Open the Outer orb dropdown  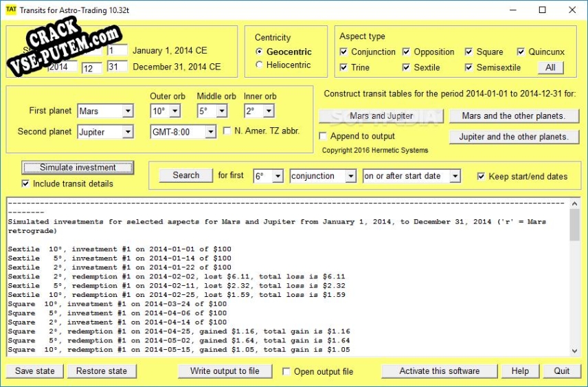click(166, 111)
